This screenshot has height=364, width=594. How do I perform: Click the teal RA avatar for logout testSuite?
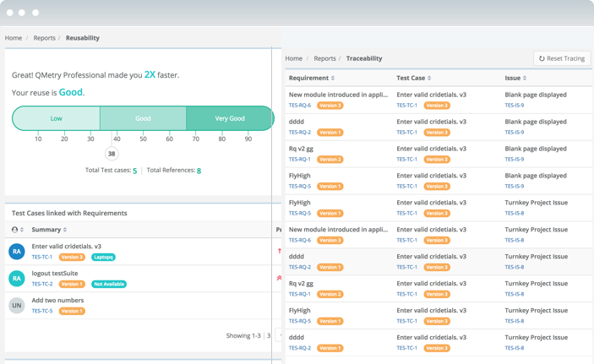coord(17,279)
